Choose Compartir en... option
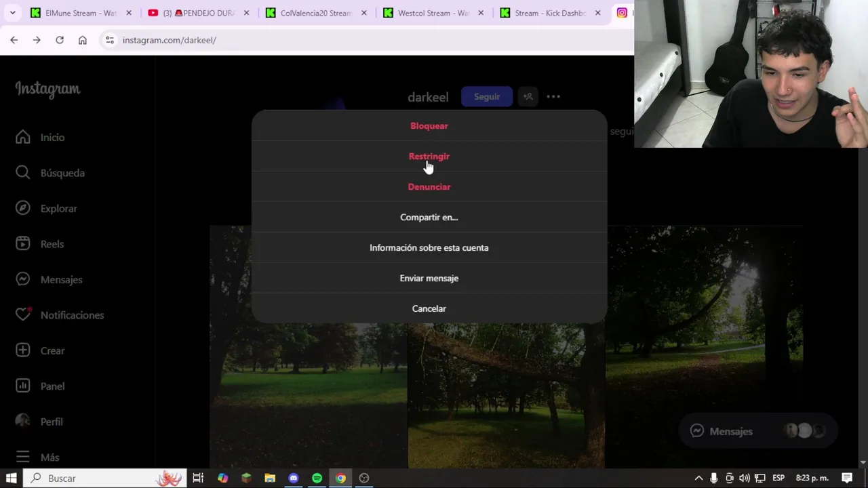Screen dimensions: 868x488 [429, 217]
